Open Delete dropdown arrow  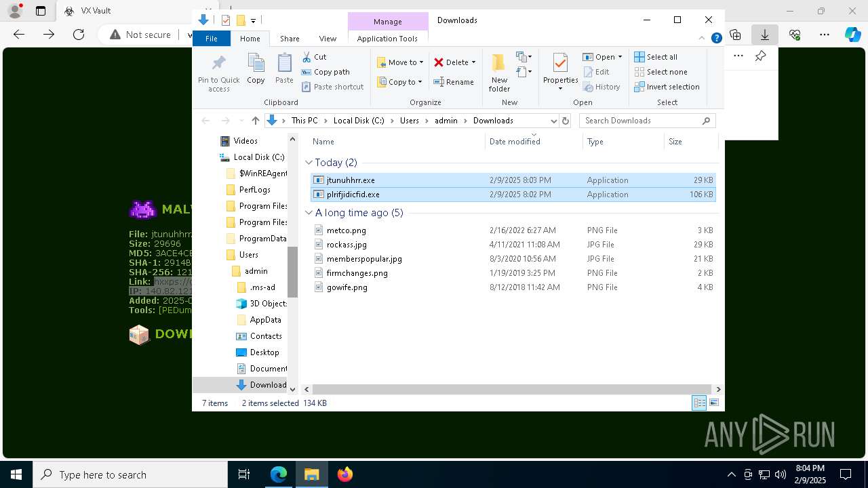coord(473,62)
